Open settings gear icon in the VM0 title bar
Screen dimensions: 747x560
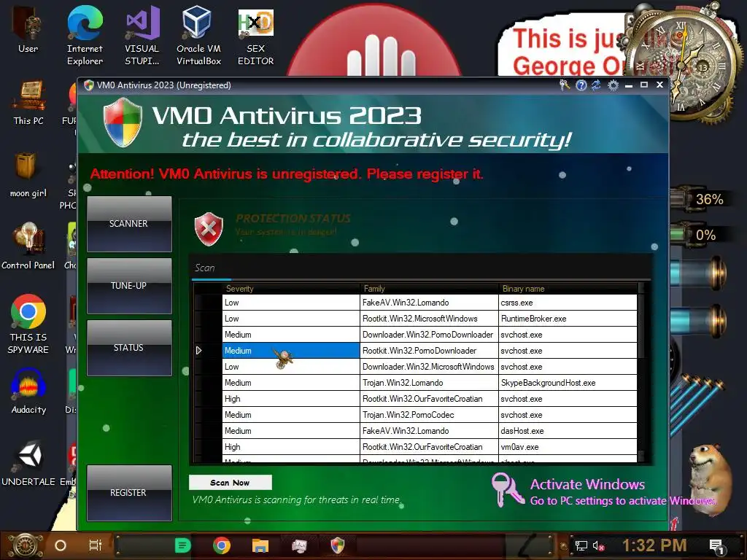click(x=613, y=85)
